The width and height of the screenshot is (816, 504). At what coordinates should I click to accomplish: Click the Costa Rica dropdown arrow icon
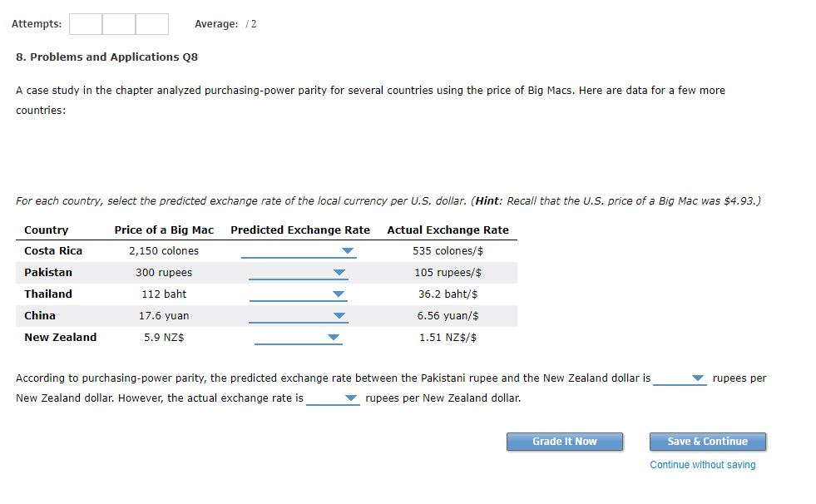pyautogui.click(x=348, y=250)
